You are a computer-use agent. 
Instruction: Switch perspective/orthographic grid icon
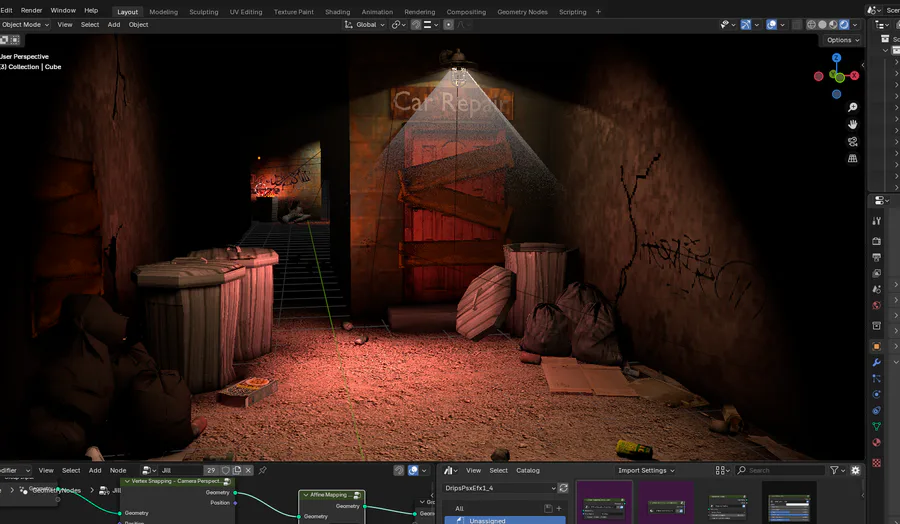coord(852,158)
